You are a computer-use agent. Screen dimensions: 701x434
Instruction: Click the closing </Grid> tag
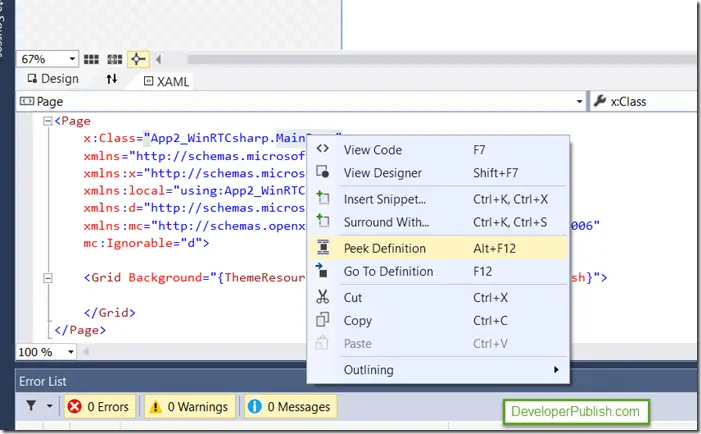coord(110,313)
